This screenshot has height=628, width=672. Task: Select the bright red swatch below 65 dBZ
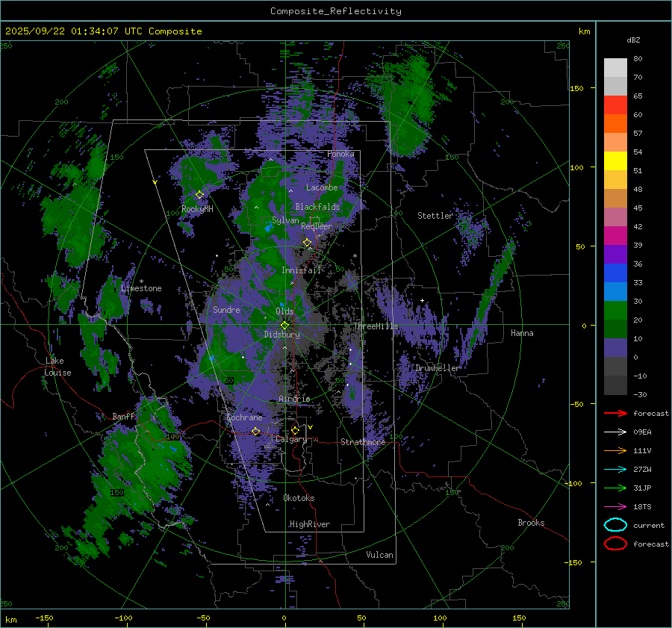pyautogui.click(x=615, y=105)
